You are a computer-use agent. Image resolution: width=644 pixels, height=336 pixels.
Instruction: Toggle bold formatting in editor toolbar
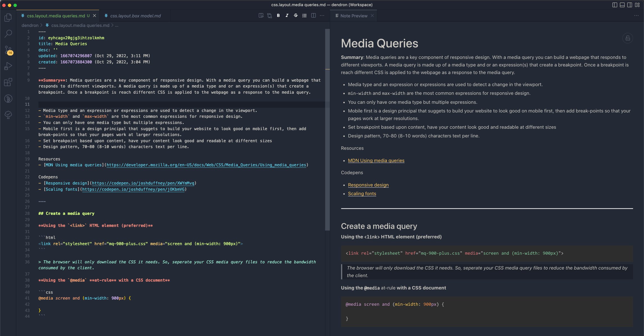click(x=278, y=16)
